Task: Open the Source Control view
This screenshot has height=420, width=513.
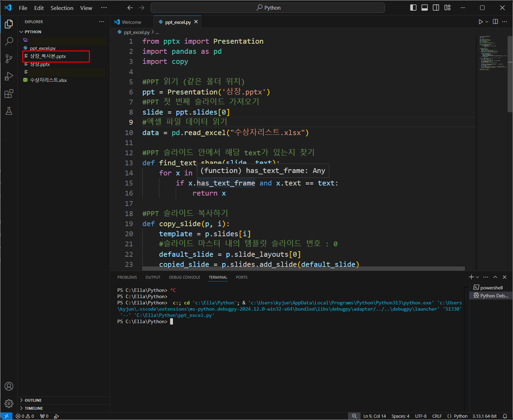Action: pos(9,59)
